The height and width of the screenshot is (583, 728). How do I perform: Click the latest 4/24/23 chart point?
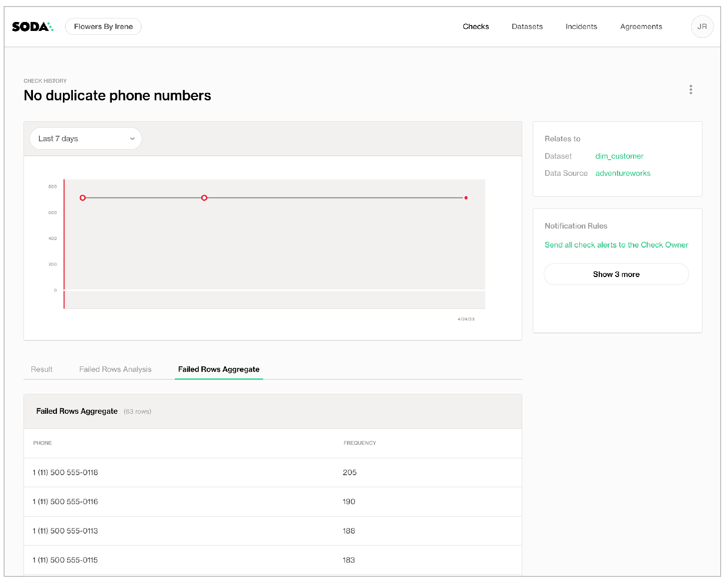[466, 198]
